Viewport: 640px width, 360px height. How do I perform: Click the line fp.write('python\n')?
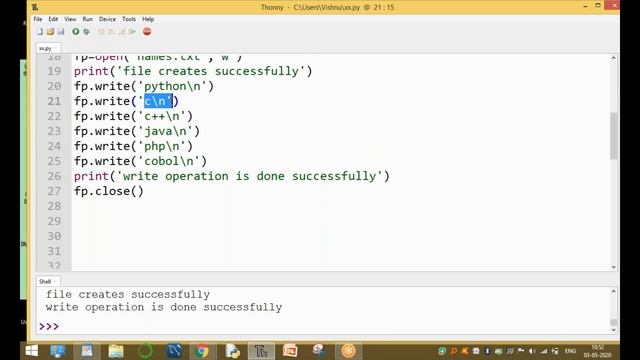pos(144,86)
